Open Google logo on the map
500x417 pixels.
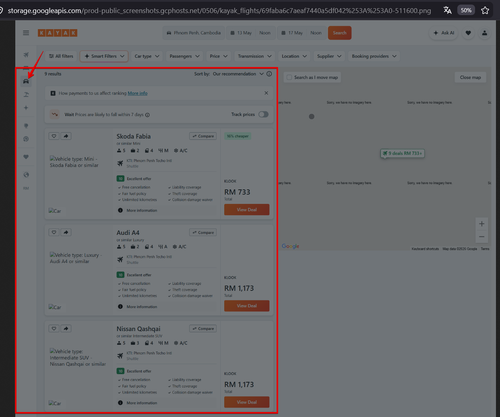(290, 246)
